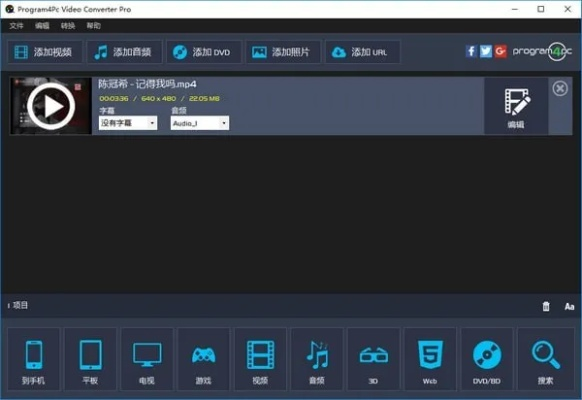Click the 添加 DVD disc button

pyautogui.click(x=204, y=52)
